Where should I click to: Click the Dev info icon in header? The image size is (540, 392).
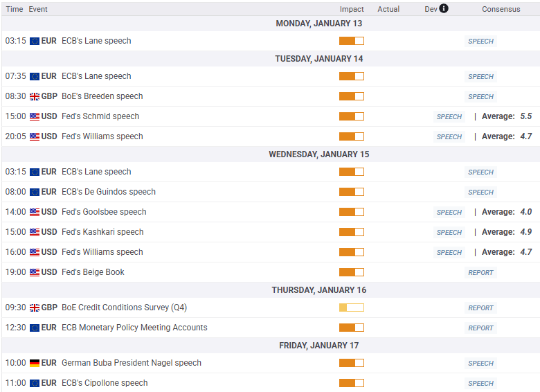tap(444, 8)
